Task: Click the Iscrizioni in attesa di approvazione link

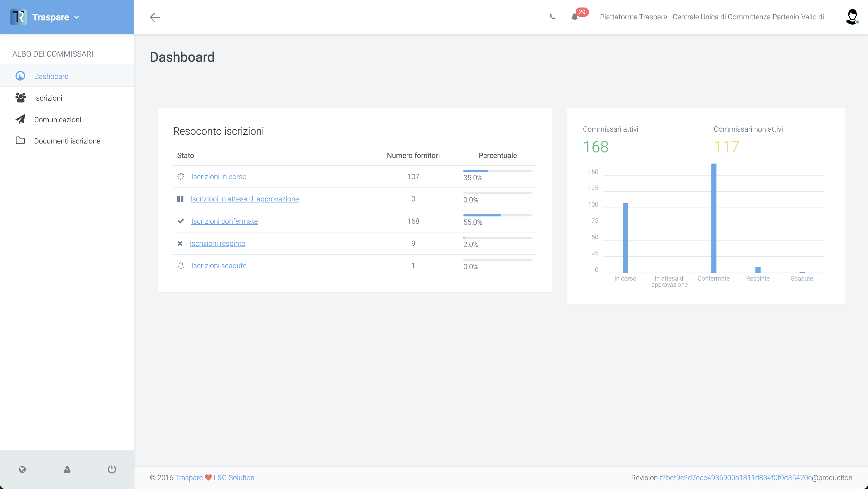Action: point(244,199)
